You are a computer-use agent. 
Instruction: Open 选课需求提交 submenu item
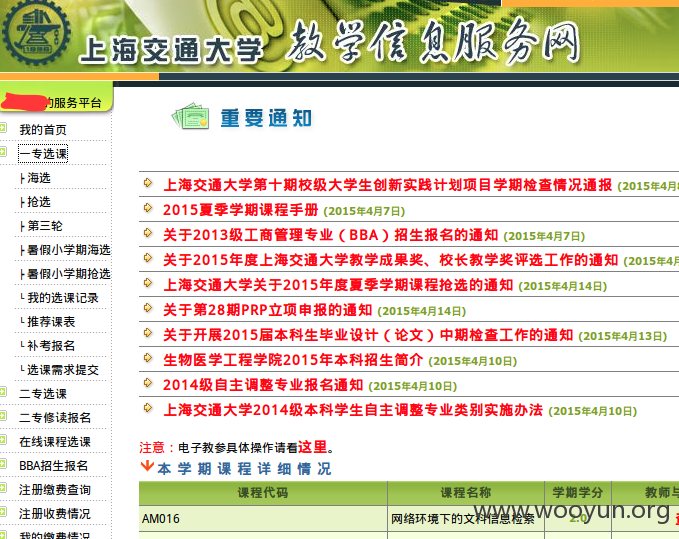[63, 370]
